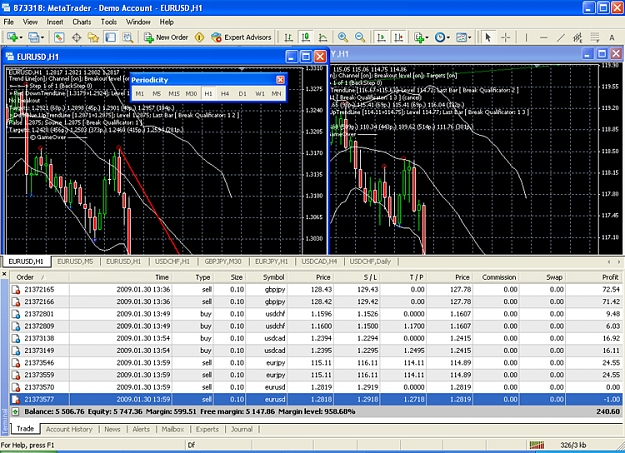Expand the Templates dropdown arrow
The image size is (625, 453).
point(470,38)
